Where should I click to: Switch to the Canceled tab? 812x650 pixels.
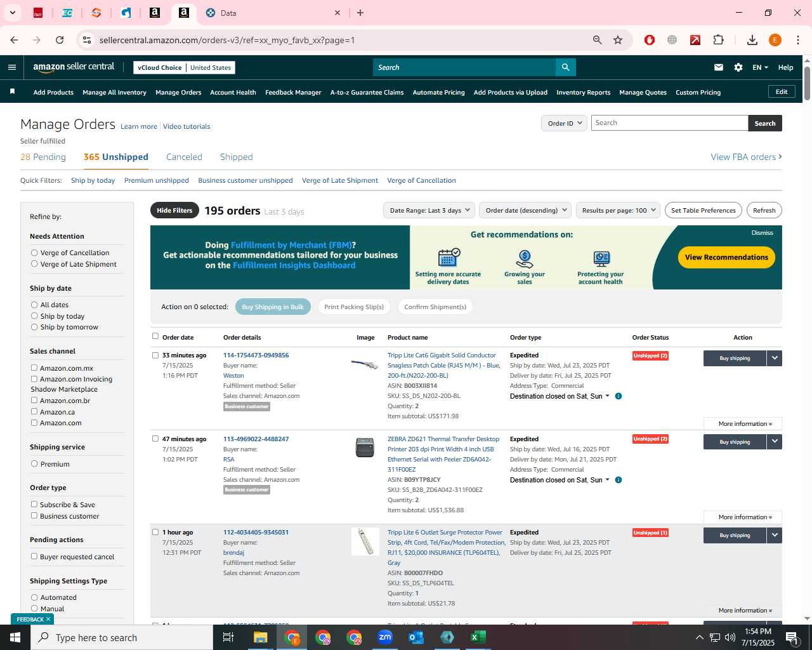pyautogui.click(x=184, y=157)
